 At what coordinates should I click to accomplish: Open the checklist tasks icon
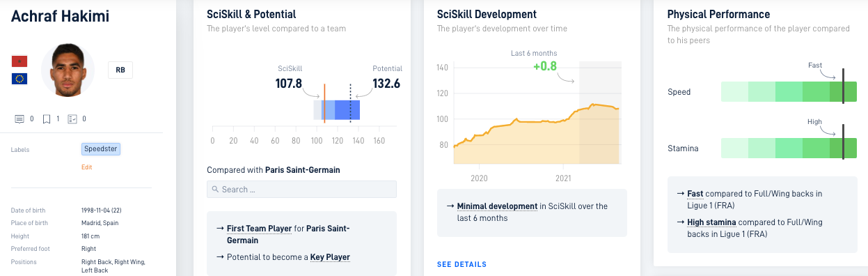[x=72, y=119]
